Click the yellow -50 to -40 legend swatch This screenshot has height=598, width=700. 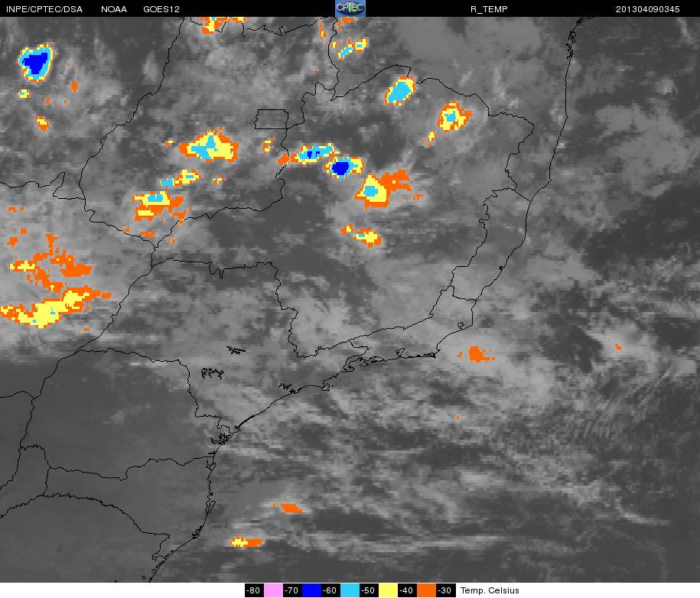[x=388, y=590]
